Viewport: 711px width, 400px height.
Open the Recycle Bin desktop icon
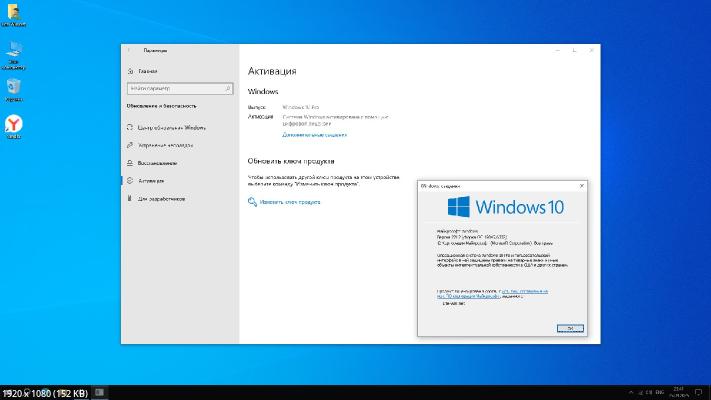(x=14, y=88)
